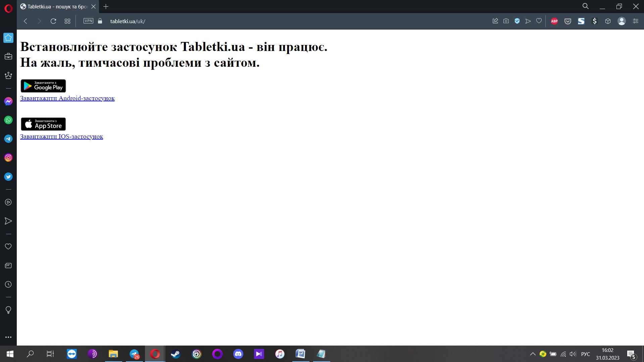Screen dimensions: 644x362
Task: Open the Player icon in sidebar
Action: [x=8, y=202]
